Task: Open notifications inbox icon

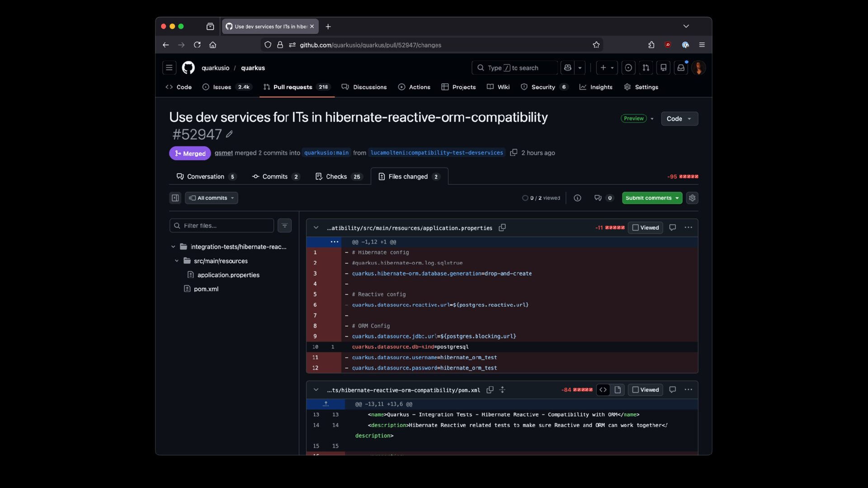Action: tap(681, 68)
